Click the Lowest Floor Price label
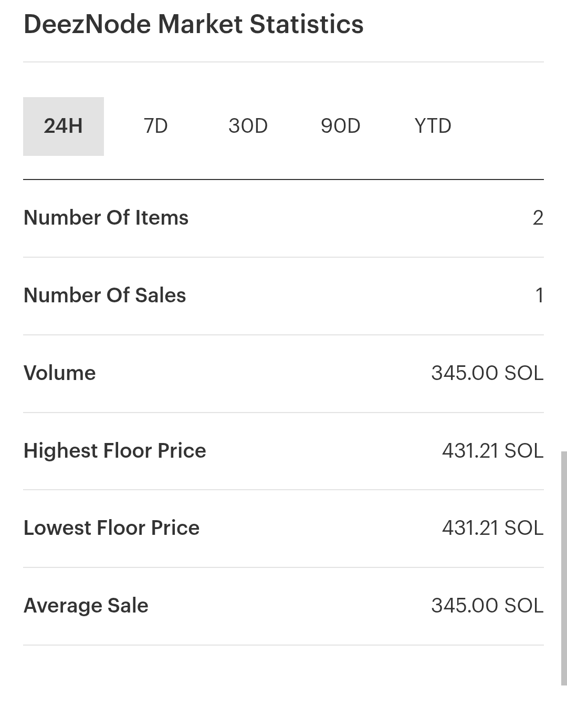The image size is (567, 728). tap(112, 528)
